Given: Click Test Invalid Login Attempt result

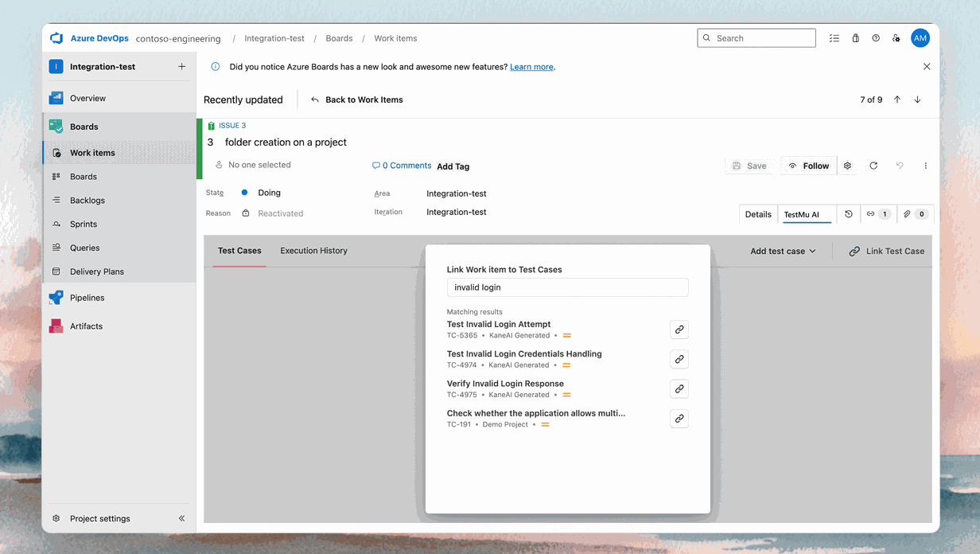Looking at the screenshot, I should (499, 324).
